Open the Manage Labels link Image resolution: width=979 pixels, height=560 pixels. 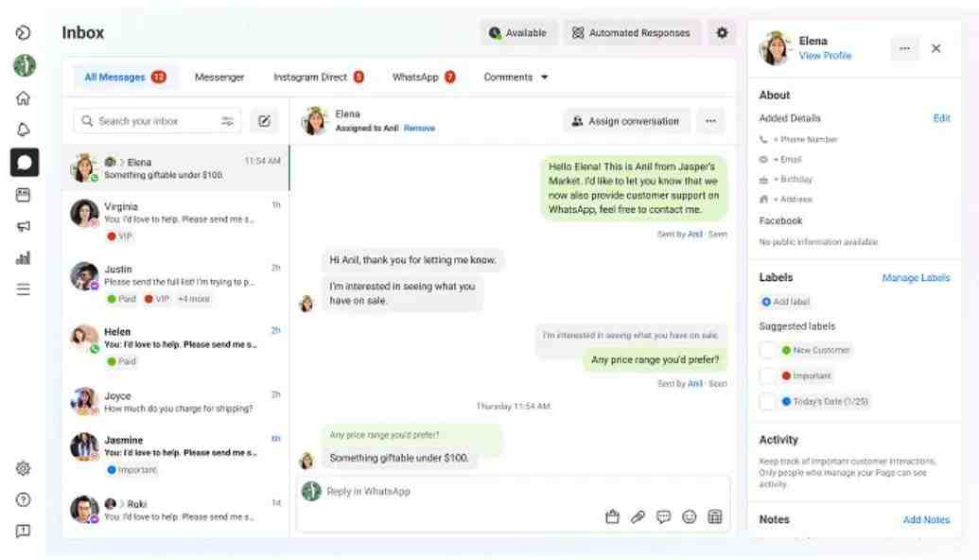coord(916,278)
